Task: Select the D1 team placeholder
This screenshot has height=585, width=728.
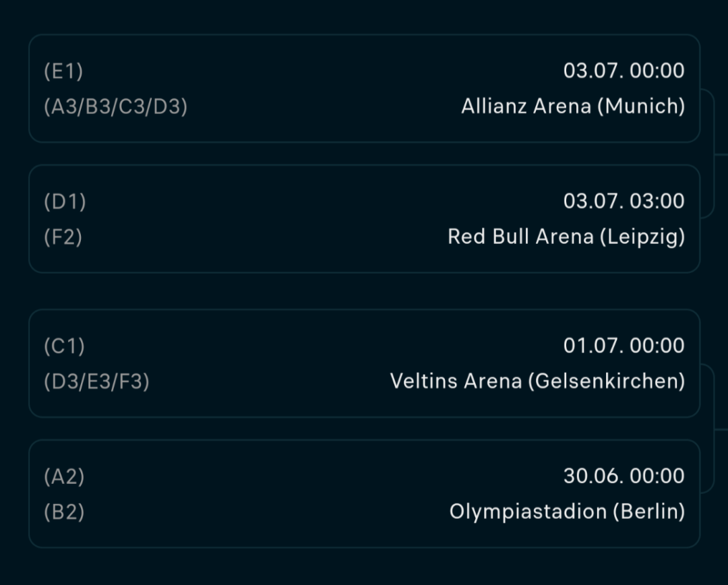Action: [x=65, y=202]
